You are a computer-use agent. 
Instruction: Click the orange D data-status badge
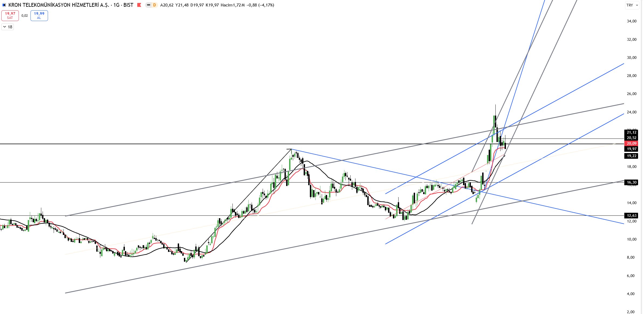click(x=154, y=5)
